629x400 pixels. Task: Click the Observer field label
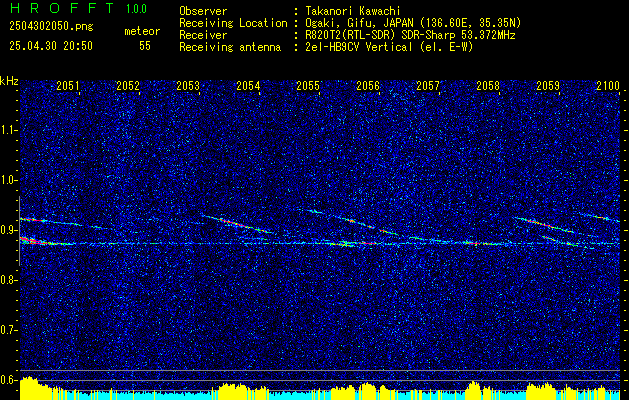click(203, 11)
